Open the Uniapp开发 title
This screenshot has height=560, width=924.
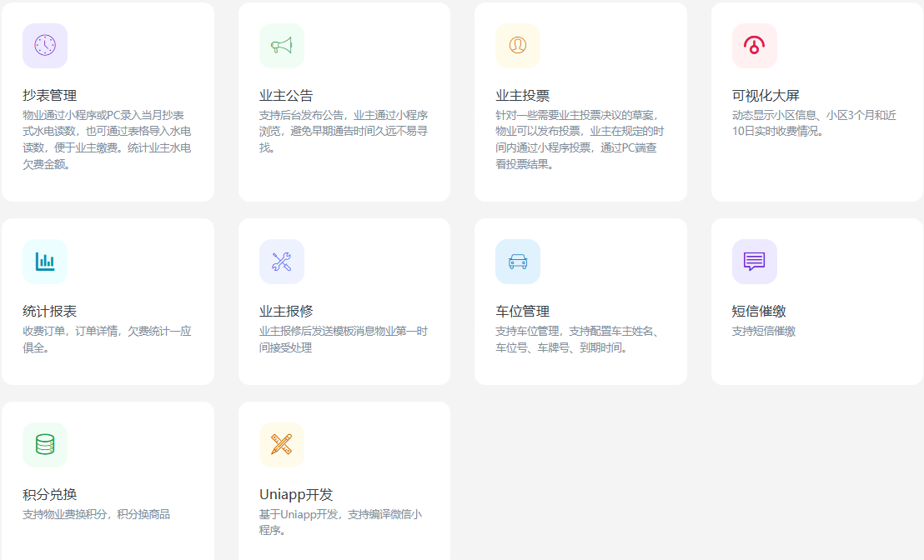[x=296, y=495]
